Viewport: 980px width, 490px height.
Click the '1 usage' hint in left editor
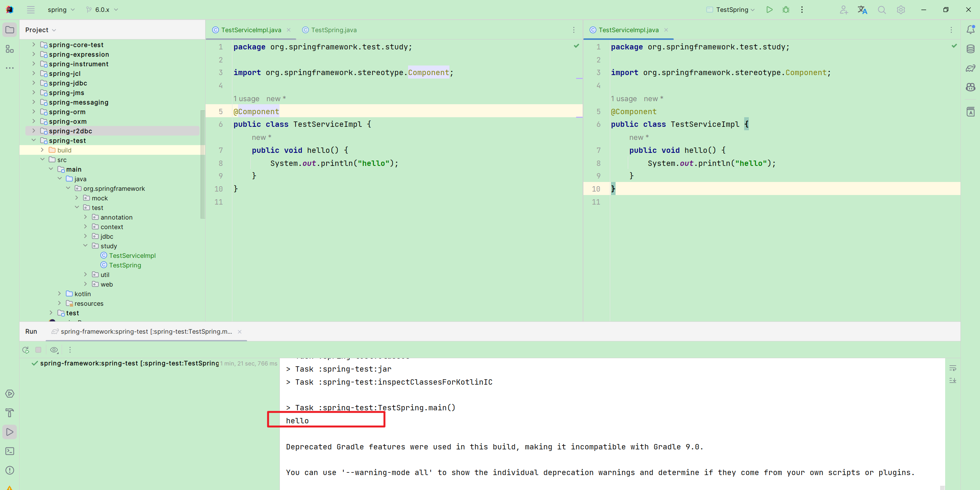(x=247, y=99)
